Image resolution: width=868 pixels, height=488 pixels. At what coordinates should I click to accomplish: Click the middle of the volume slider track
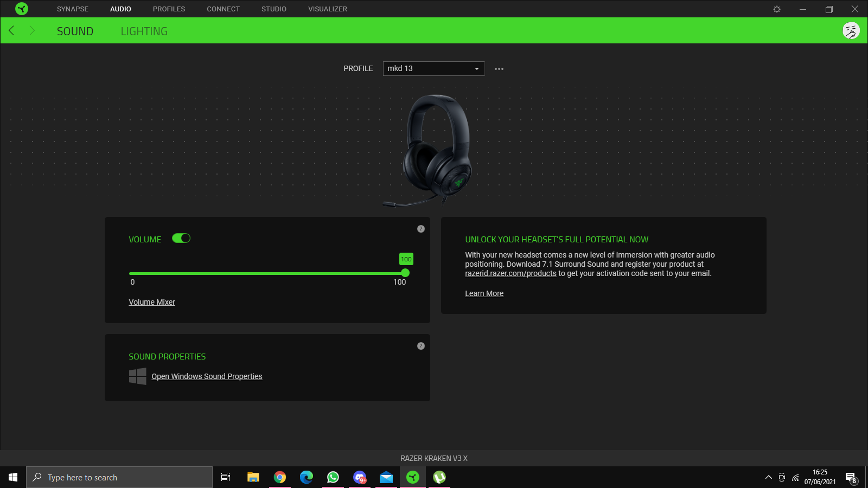point(267,273)
